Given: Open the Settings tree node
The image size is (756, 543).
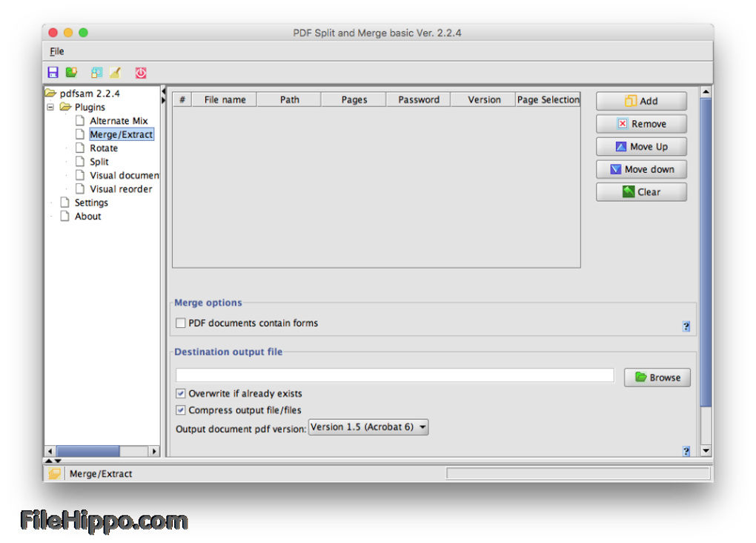Looking at the screenshot, I should pos(91,203).
